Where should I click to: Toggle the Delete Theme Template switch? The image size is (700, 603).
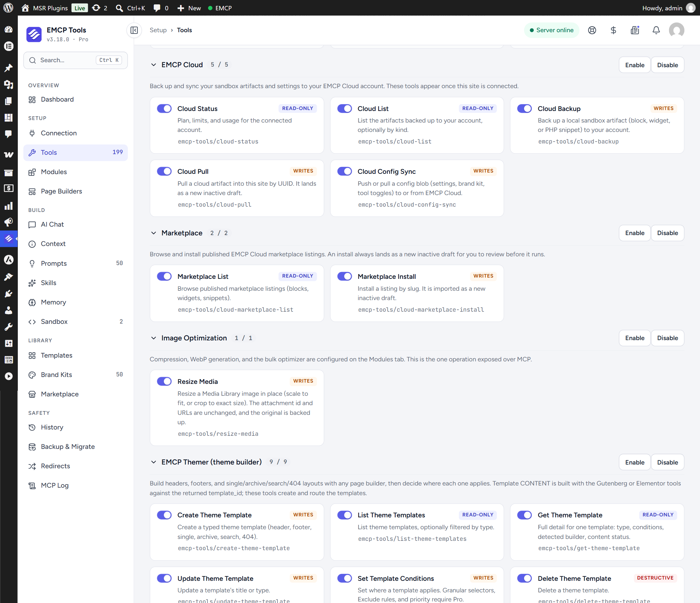pos(525,578)
